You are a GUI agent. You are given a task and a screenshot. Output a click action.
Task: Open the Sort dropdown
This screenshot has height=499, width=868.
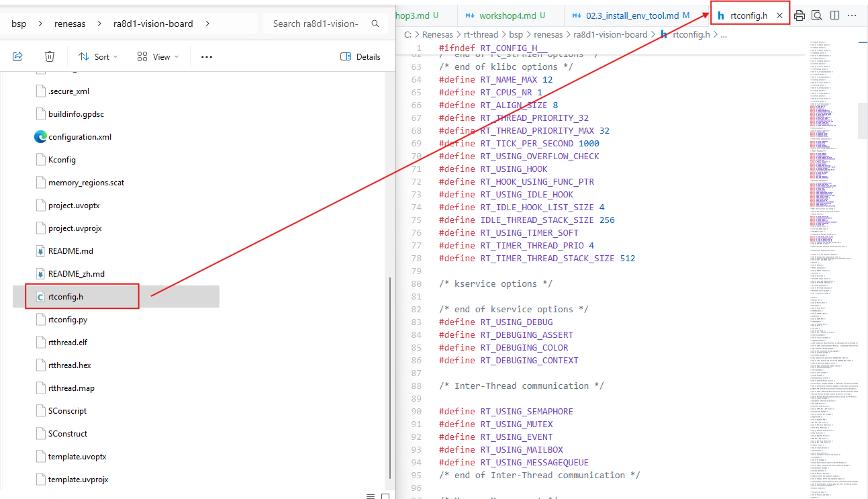tap(98, 57)
